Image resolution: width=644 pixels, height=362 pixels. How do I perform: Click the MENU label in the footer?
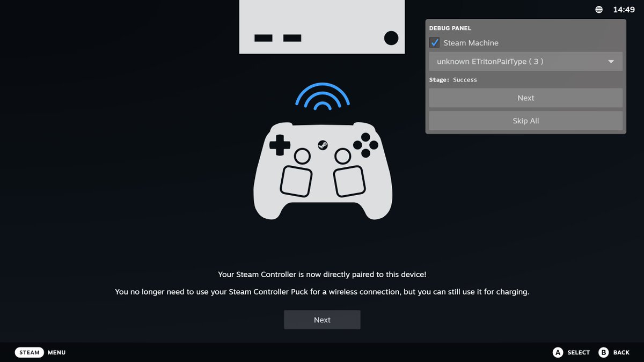(x=56, y=352)
